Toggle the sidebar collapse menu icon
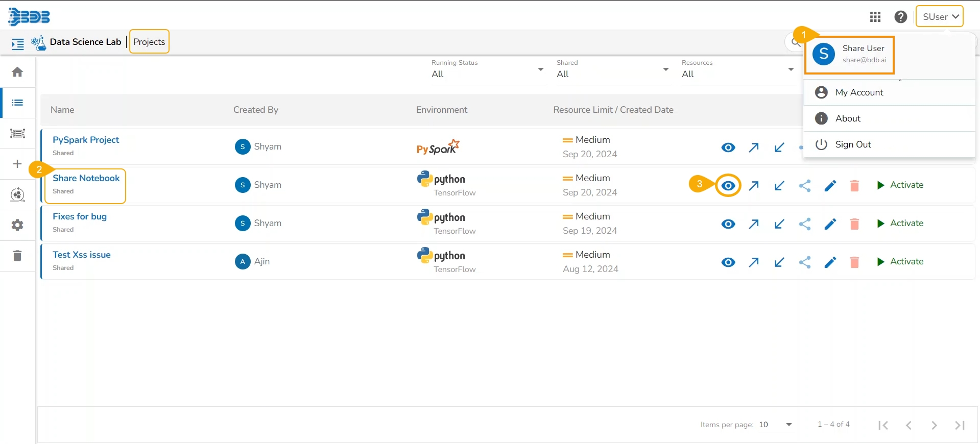980x444 pixels. pos(18,44)
